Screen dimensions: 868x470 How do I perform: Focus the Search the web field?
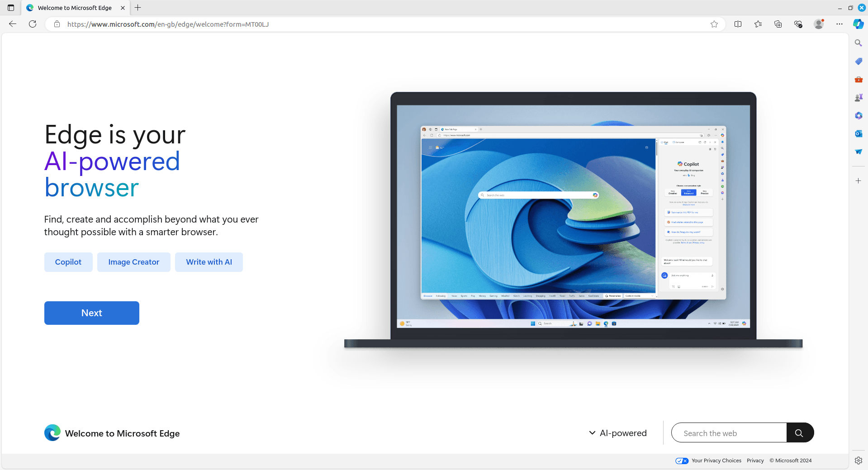729,433
